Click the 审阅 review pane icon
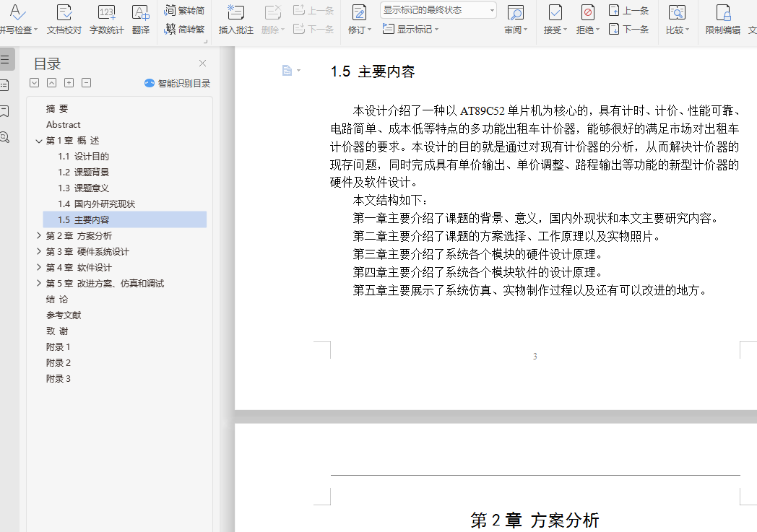The height and width of the screenshot is (532, 757). pos(516,12)
